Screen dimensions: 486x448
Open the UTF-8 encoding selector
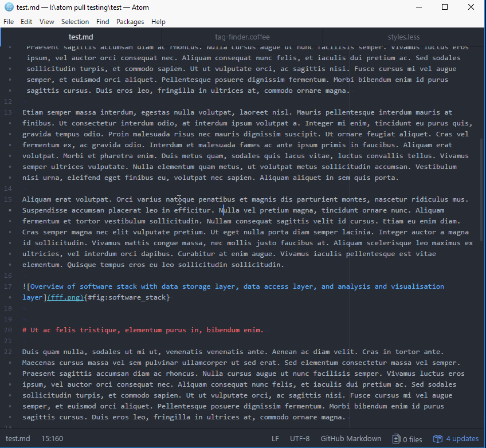pos(299,438)
